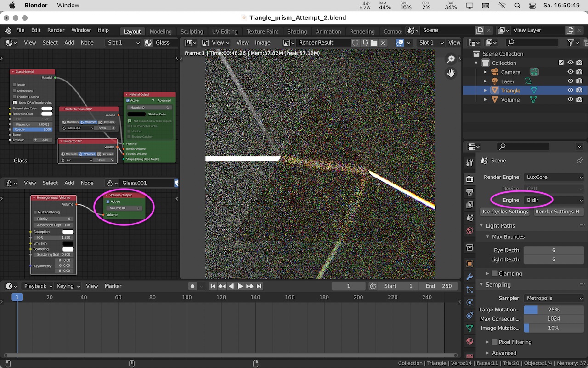The width and height of the screenshot is (588, 368).
Task: Open the Tool settings tab icon
Action: (x=469, y=162)
